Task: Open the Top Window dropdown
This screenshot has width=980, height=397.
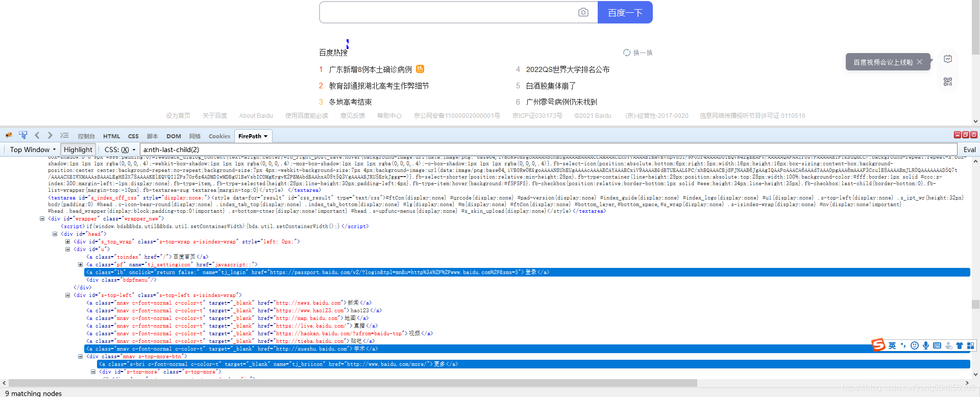Action: tap(33, 150)
